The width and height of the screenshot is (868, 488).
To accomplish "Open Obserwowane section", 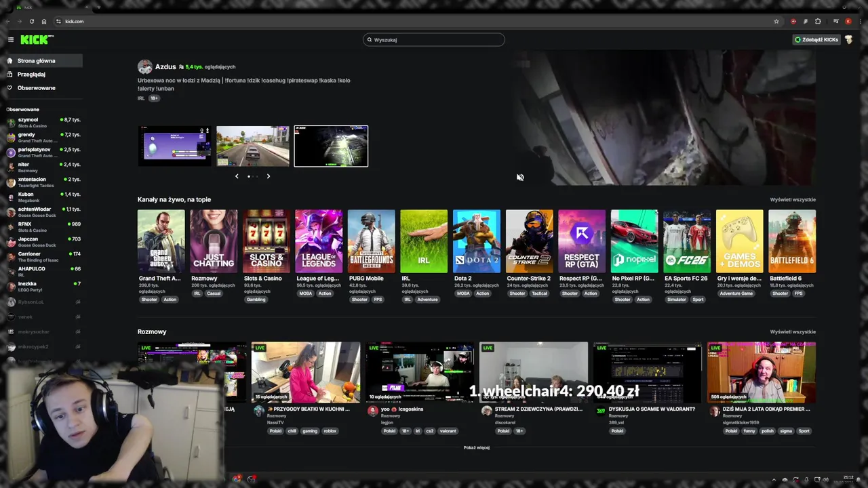I will tap(43, 88).
